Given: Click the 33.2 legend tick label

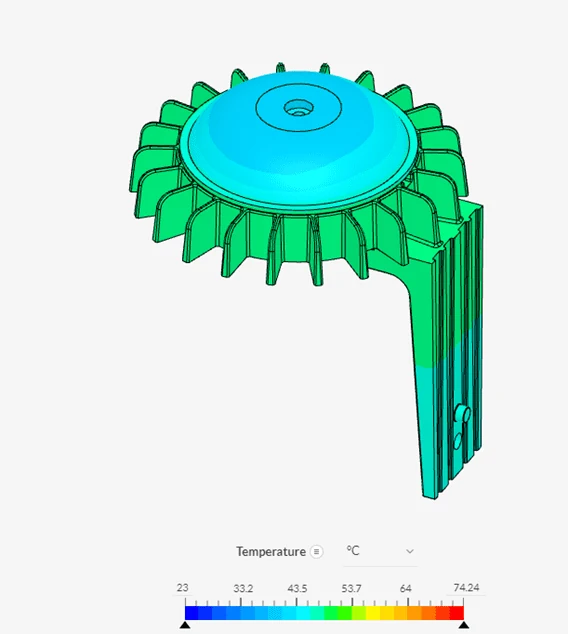Looking at the screenshot, I should coord(243,589).
